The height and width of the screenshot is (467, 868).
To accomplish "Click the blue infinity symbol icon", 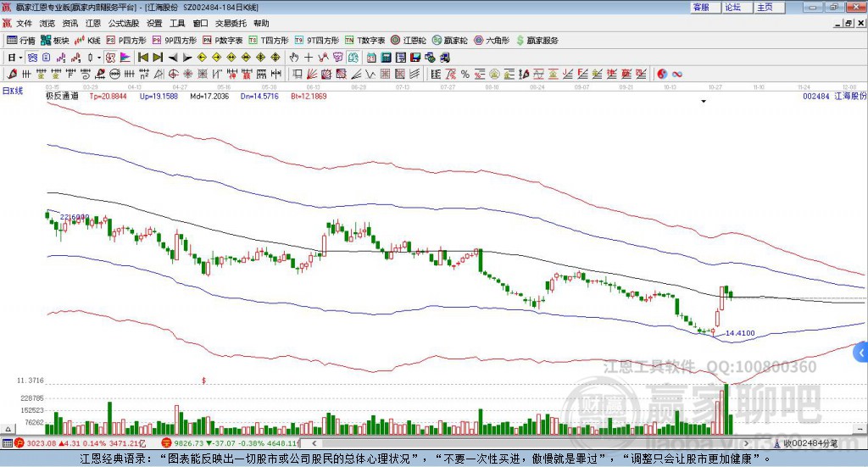I will (676, 74).
